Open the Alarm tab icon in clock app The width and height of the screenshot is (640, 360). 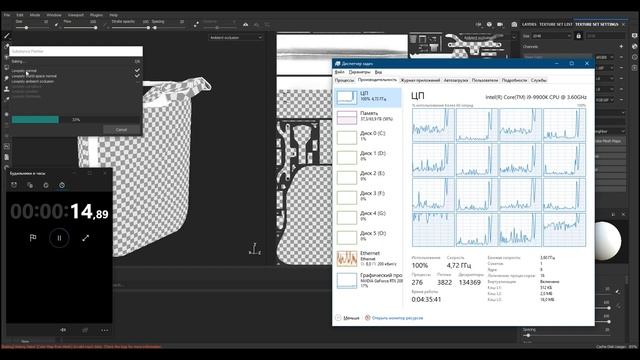[14, 185]
